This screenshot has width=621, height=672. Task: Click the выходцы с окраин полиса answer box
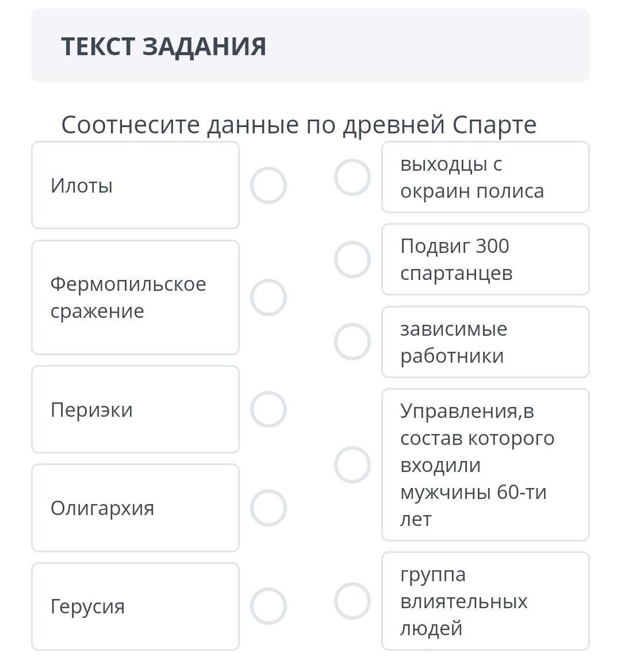pyautogui.click(x=485, y=177)
